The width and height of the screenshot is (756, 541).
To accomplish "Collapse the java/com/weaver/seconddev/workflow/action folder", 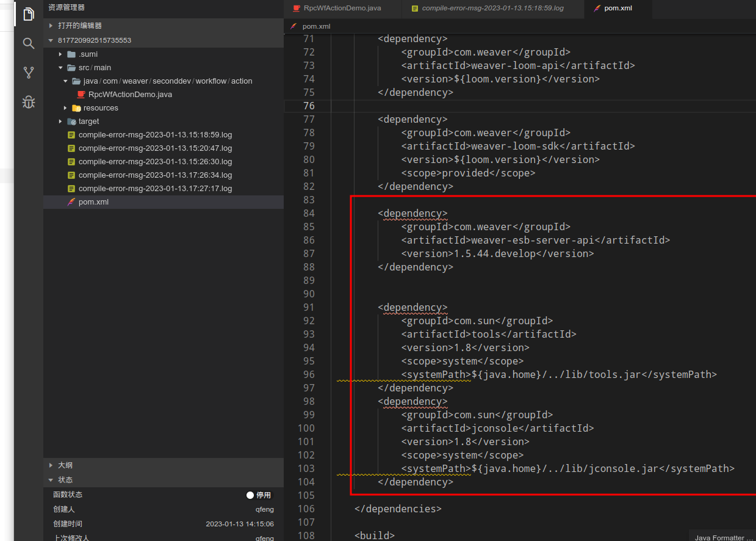I will 65,81.
